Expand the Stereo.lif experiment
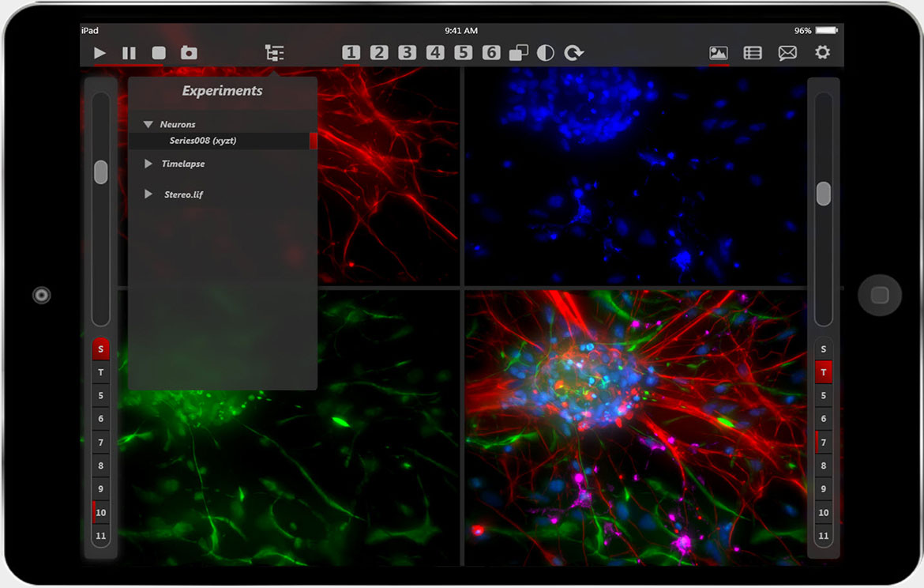Screen dimensions: 924x588 (x=148, y=194)
